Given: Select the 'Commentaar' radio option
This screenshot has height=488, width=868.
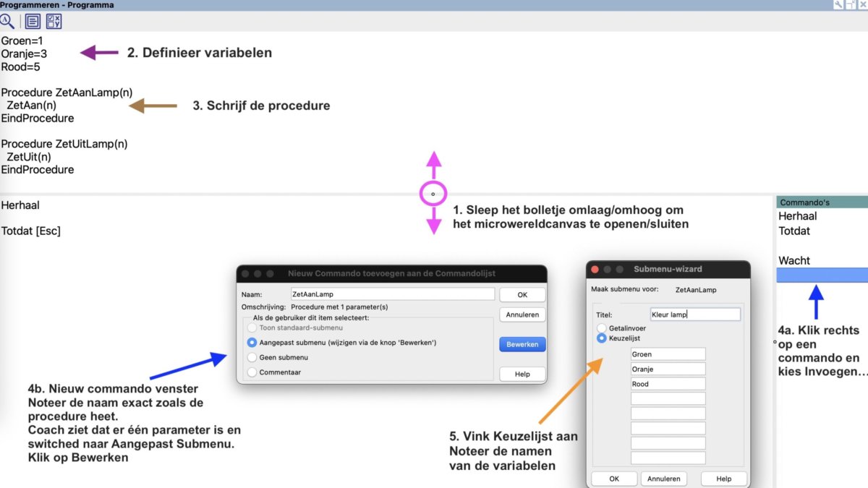Looking at the screenshot, I should 252,372.
